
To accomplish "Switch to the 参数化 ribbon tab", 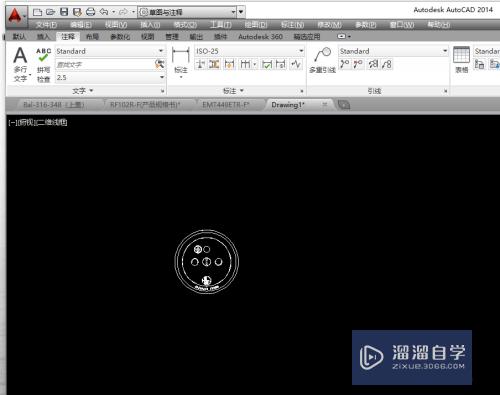I will 120,37.
